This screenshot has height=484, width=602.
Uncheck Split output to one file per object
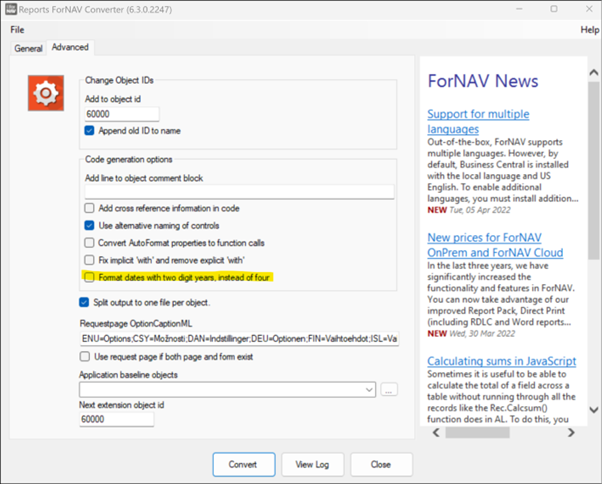point(84,302)
